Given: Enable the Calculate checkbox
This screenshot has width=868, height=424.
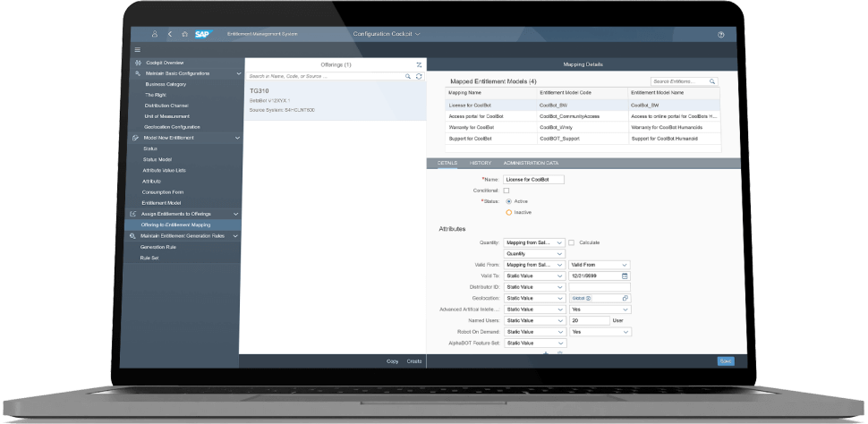Looking at the screenshot, I should [x=571, y=242].
